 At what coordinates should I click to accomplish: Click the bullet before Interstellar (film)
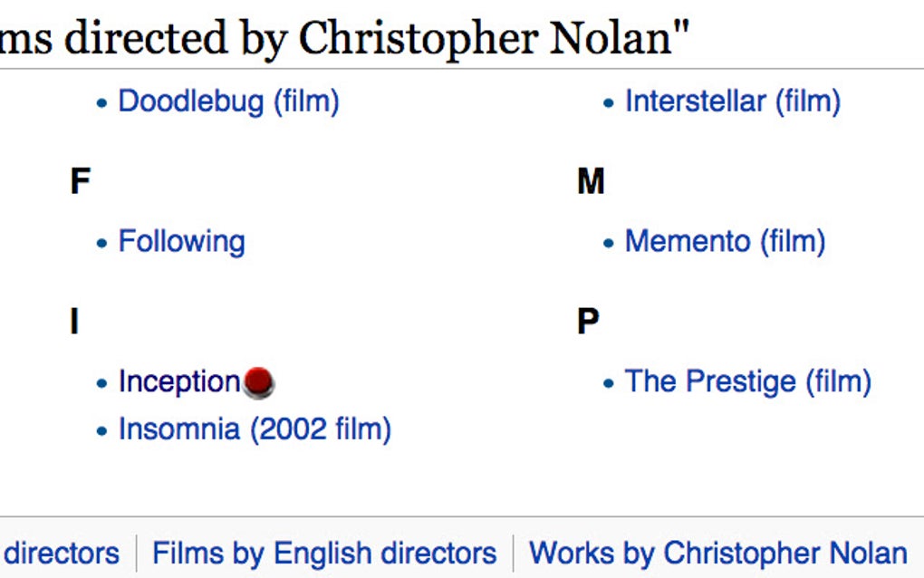(x=609, y=102)
